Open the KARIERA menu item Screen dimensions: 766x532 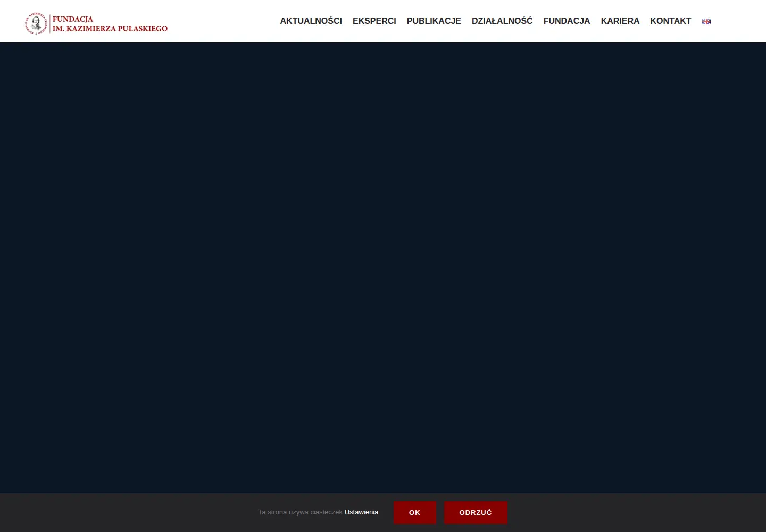click(x=620, y=21)
